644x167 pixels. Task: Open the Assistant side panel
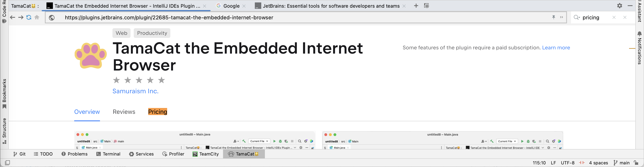[640, 11]
